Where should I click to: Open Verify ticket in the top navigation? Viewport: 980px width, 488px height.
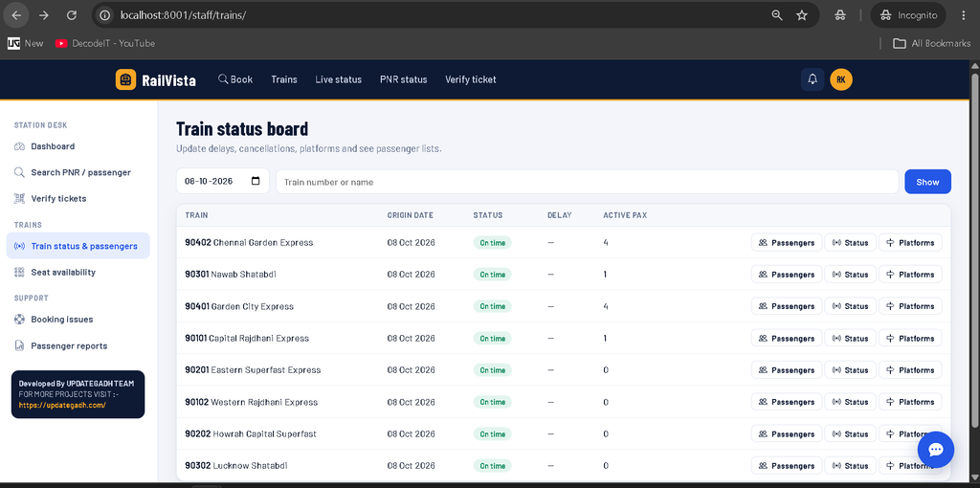471,79
